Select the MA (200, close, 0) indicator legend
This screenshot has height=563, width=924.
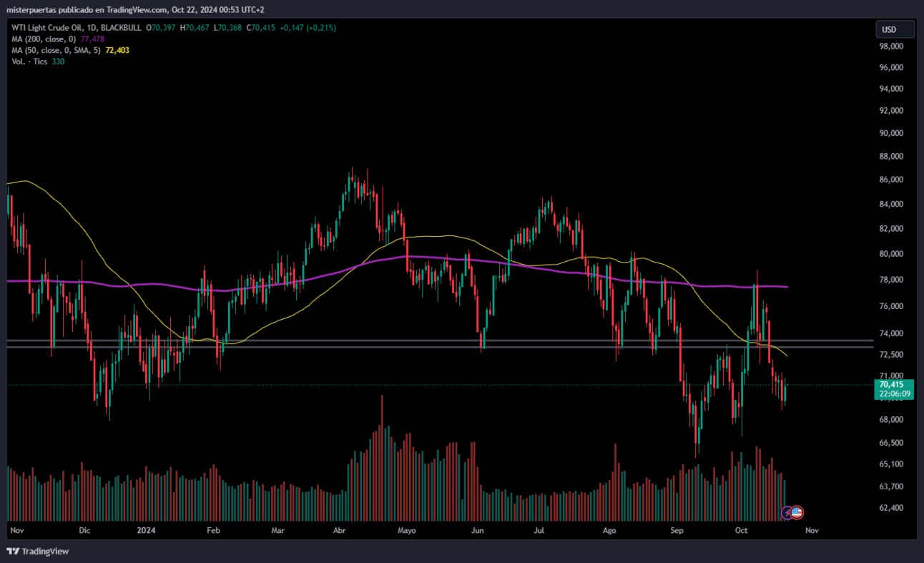44,39
